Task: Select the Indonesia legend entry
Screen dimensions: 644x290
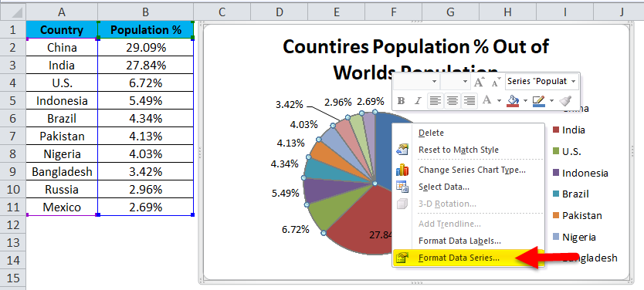Action: [581, 173]
